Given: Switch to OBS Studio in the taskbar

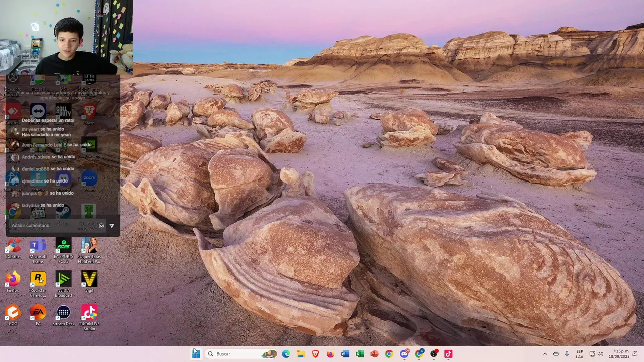Looking at the screenshot, I should (434, 354).
